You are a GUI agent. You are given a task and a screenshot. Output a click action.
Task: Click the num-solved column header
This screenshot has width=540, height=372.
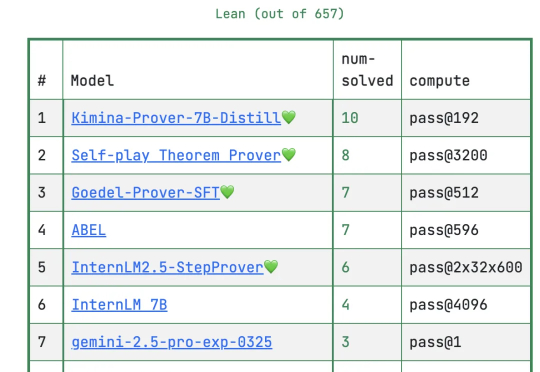pyautogui.click(x=367, y=70)
